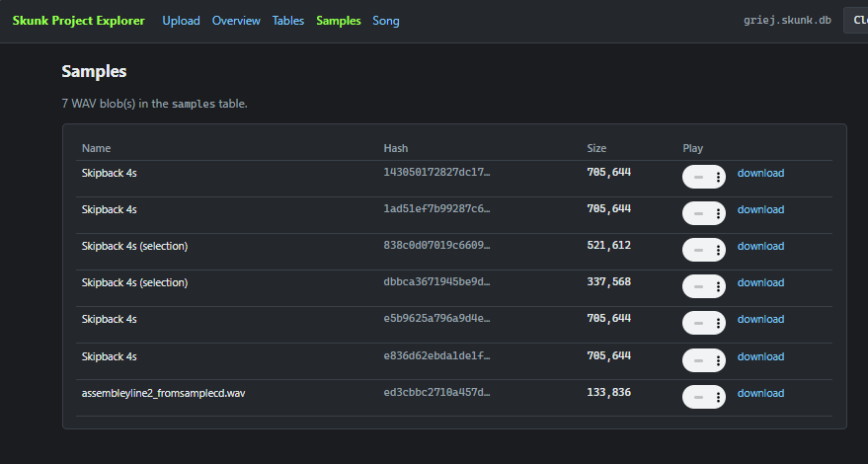
Task: Open the Overview page
Action: [x=236, y=21]
